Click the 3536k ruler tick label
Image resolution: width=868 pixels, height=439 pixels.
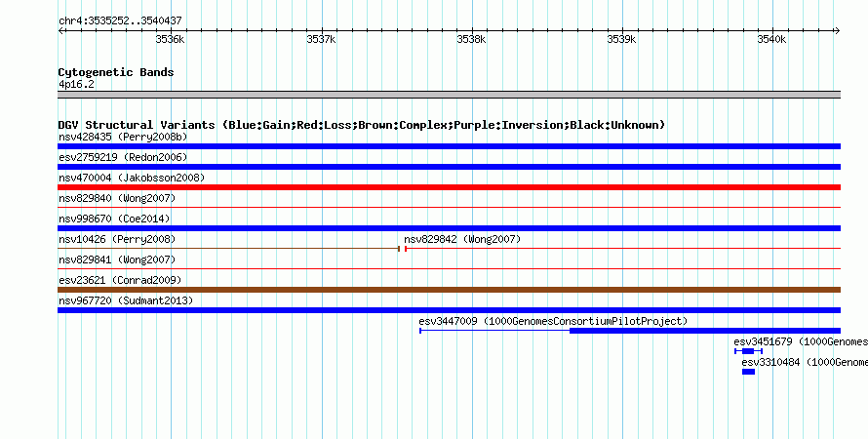(170, 39)
